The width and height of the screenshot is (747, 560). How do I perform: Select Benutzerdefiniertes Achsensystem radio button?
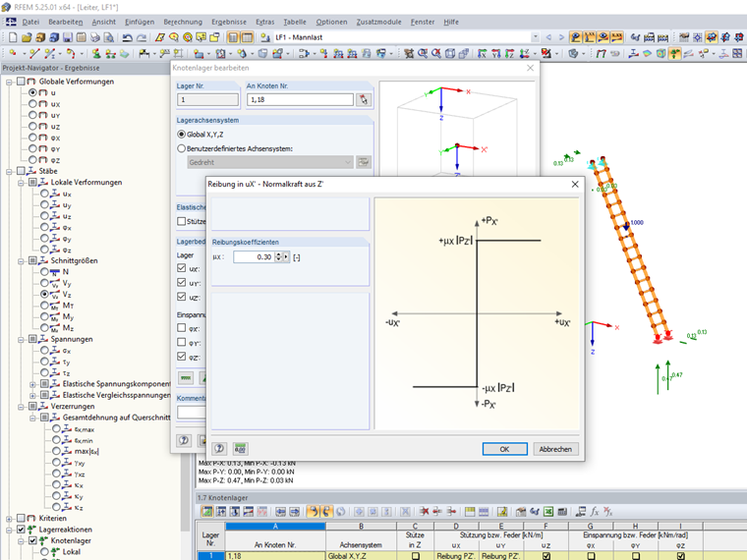click(181, 148)
